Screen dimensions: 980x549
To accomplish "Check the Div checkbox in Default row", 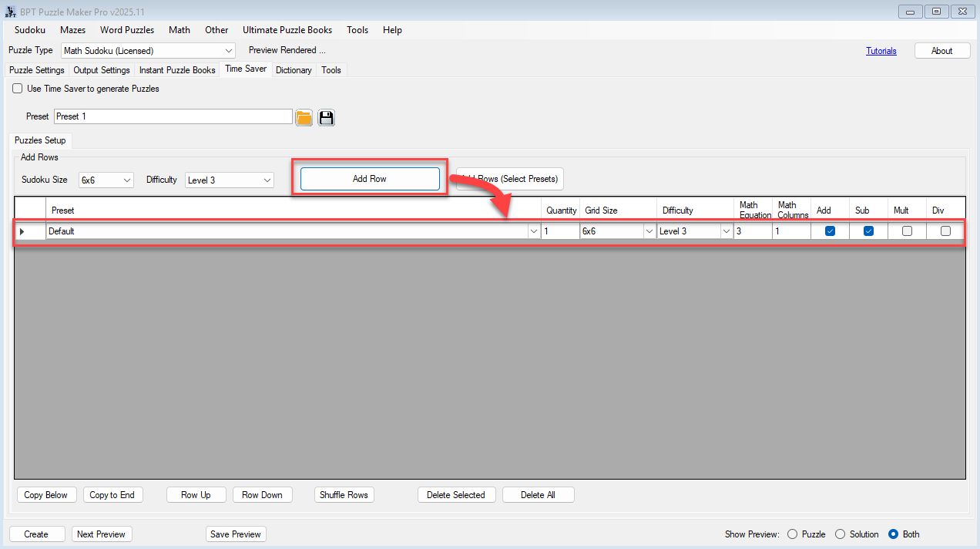I will 945,231.
